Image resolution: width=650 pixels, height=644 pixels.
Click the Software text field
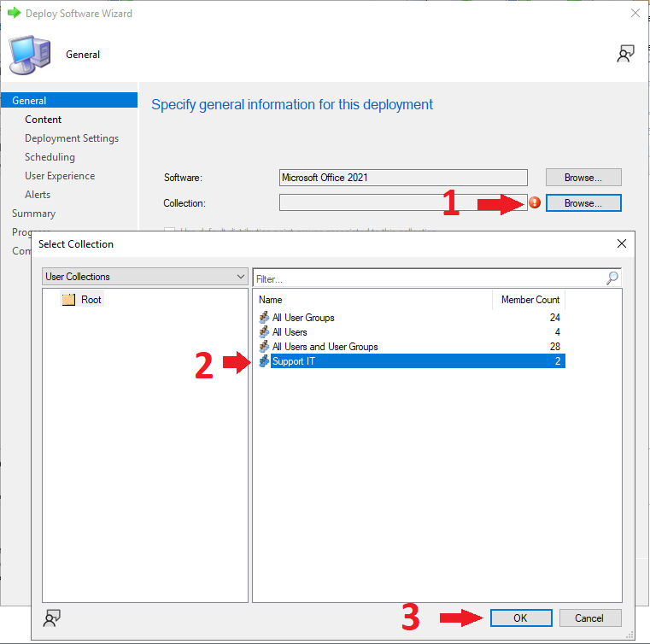click(x=403, y=178)
